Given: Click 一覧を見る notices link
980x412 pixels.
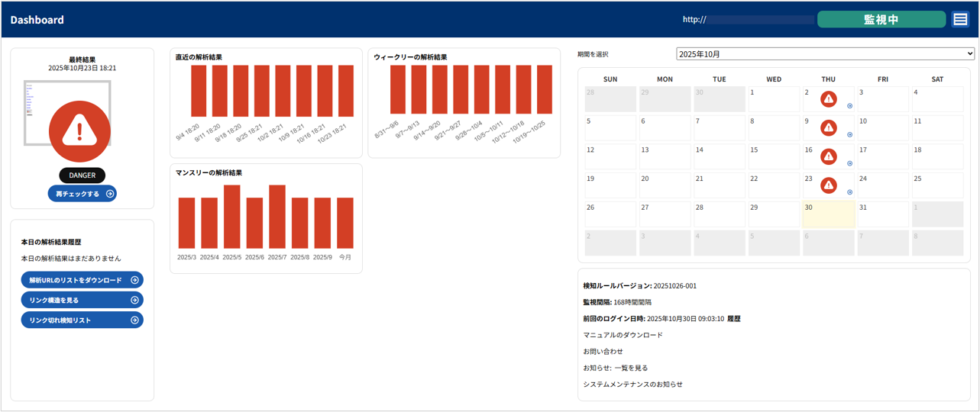Looking at the screenshot, I should 631,368.
